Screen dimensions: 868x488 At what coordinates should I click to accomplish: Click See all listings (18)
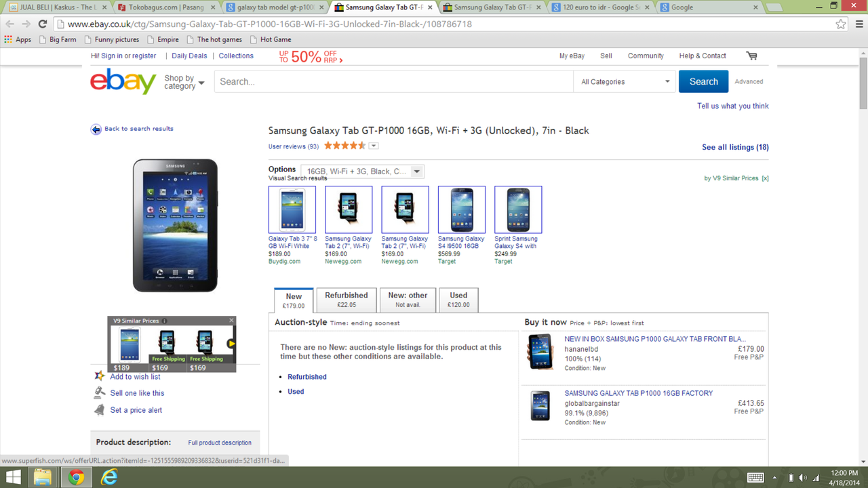point(735,147)
